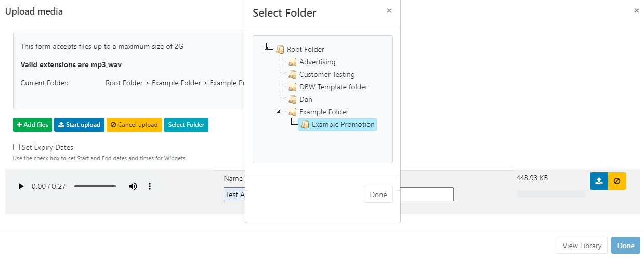This screenshot has height=258, width=644.
Task: Select the Example Promotion folder
Action: 343,124
